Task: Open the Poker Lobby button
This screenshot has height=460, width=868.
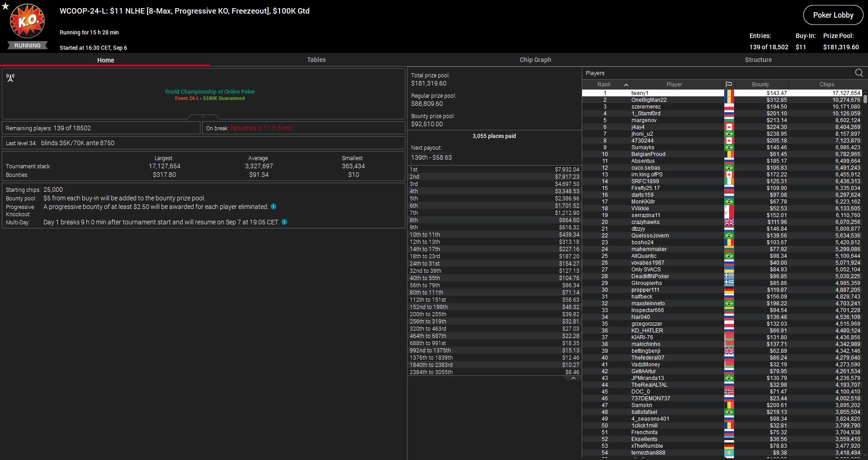Action: pos(833,15)
